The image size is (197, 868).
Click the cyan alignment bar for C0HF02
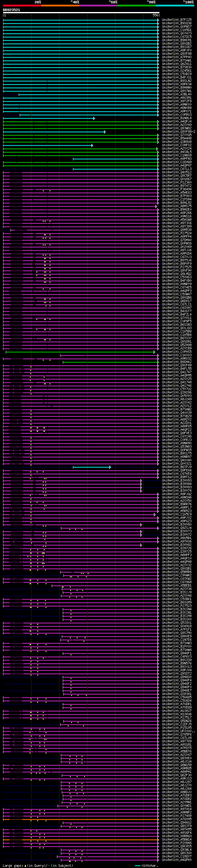coord(48,145)
